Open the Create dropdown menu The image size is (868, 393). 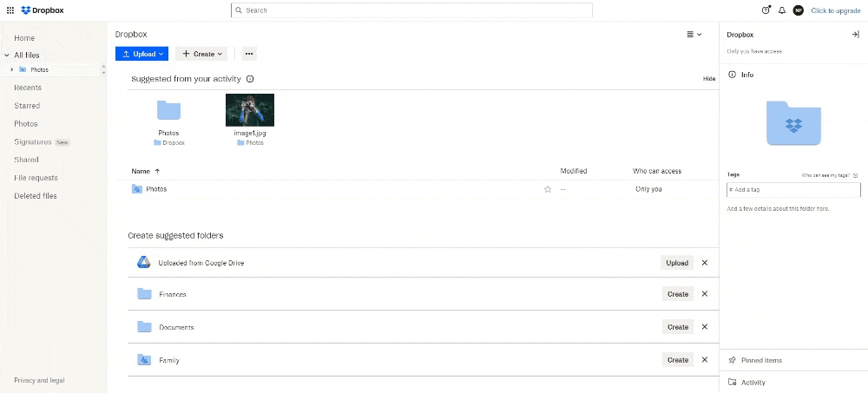pyautogui.click(x=201, y=54)
